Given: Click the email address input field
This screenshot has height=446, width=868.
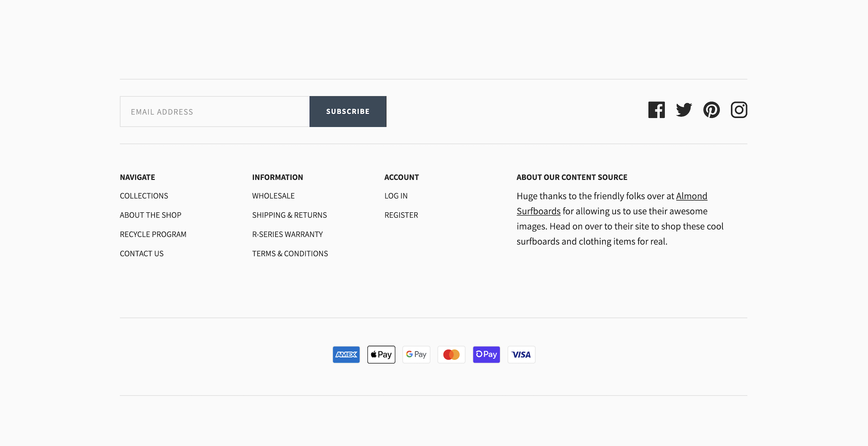Looking at the screenshot, I should click(x=214, y=111).
